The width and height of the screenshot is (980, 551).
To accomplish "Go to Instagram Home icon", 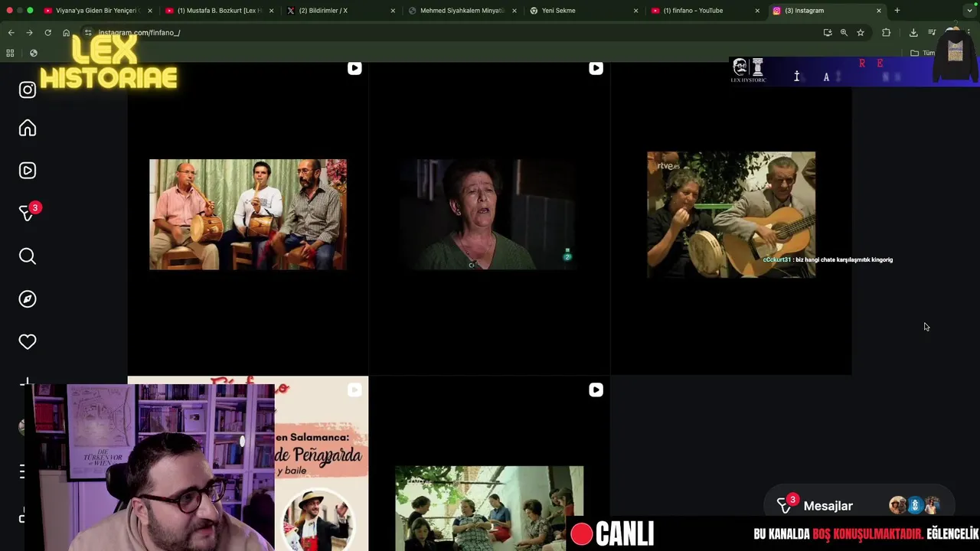I will (x=28, y=128).
